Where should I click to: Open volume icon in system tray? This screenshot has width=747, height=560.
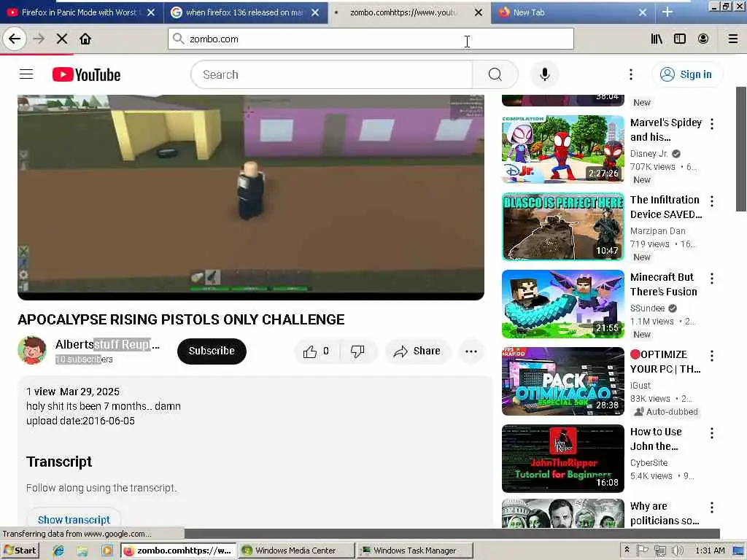click(x=677, y=551)
